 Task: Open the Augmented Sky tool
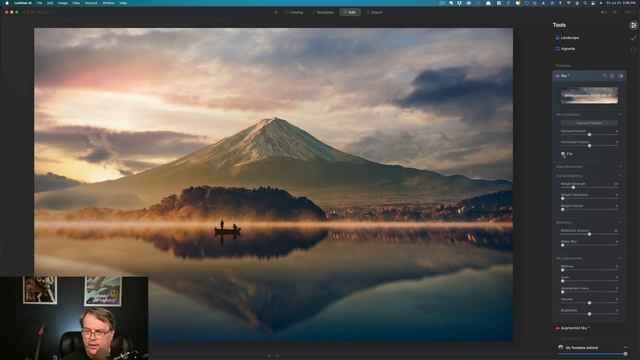click(x=573, y=328)
